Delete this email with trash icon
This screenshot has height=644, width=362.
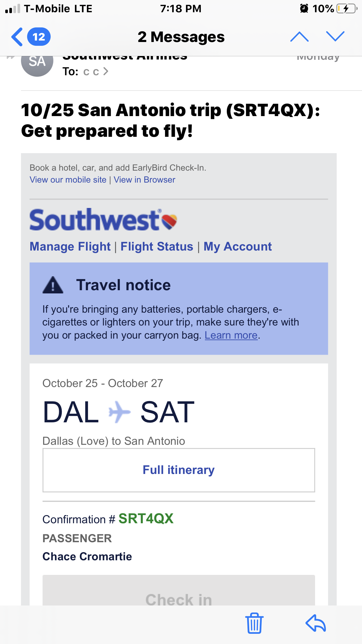pyautogui.click(x=254, y=623)
